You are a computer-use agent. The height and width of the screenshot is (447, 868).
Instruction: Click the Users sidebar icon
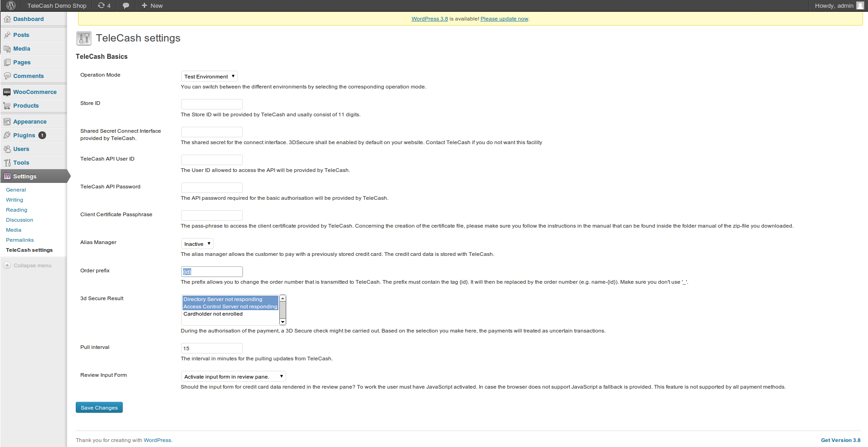[7, 149]
